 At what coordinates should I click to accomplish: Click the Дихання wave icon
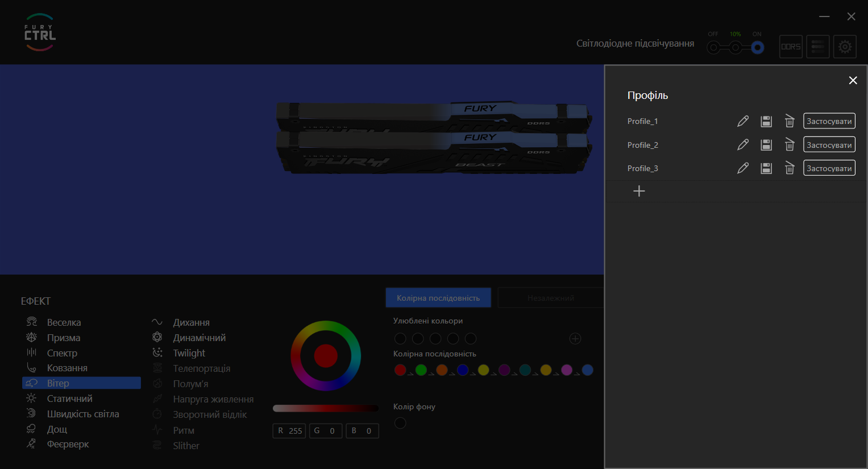point(157,322)
